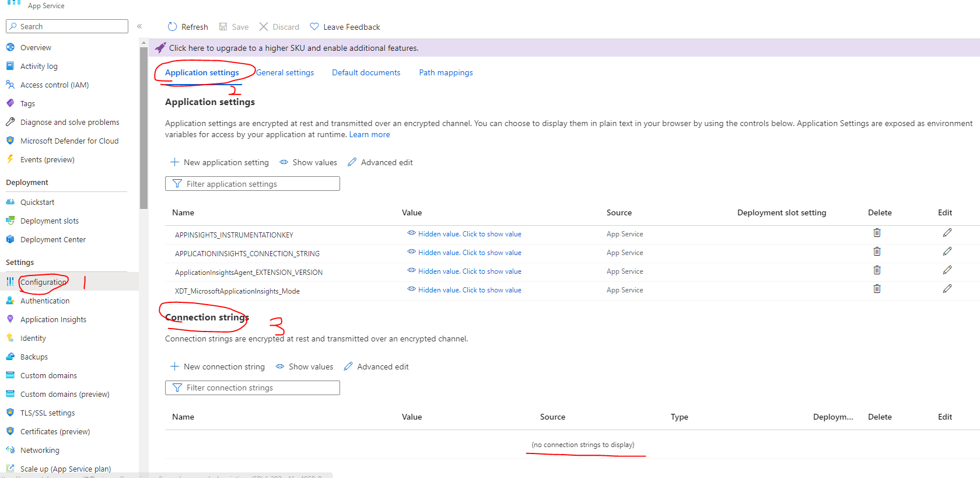The height and width of the screenshot is (478, 980).
Task: Click New connection string button
Action: click(x=217, y=367)
